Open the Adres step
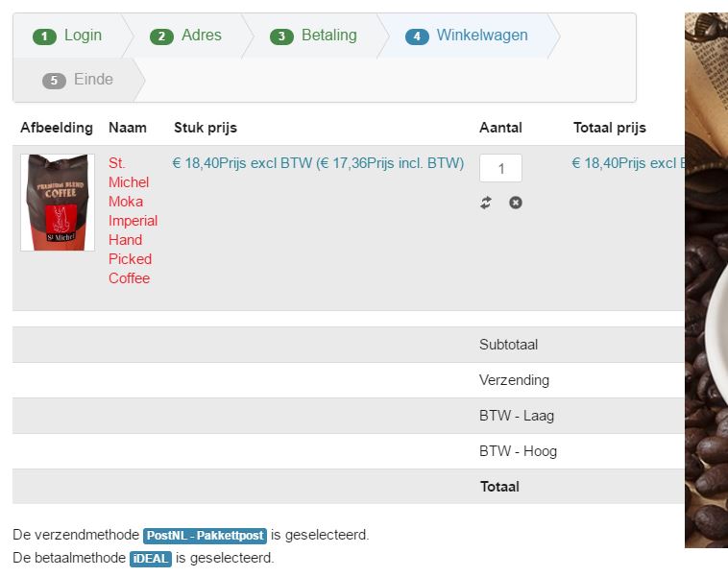Image resolution: width=728 pixels, height=577 pixels. tap(186, 36)
